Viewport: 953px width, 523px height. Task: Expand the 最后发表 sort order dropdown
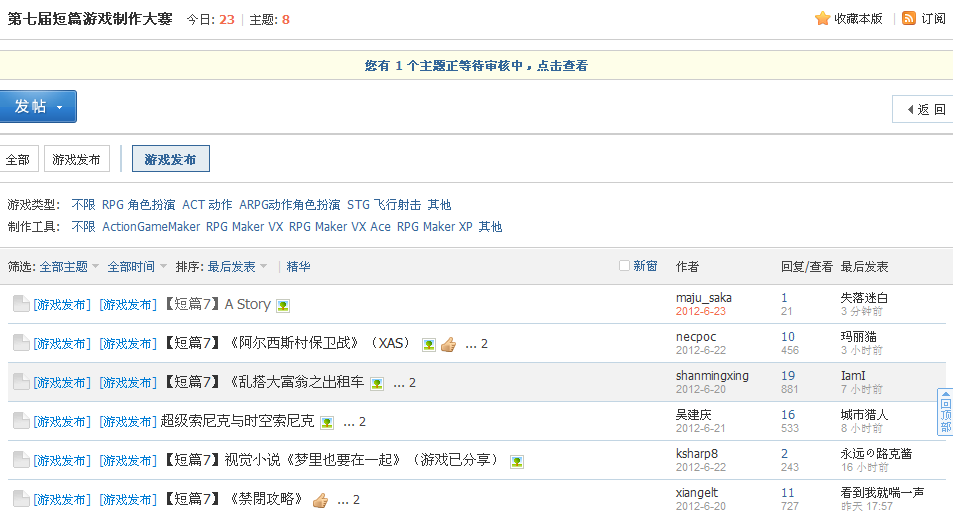click(x=237, y=267)
